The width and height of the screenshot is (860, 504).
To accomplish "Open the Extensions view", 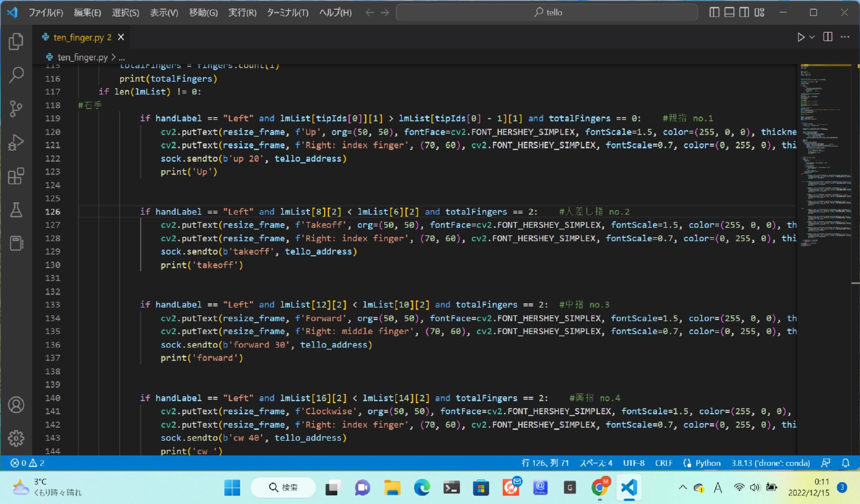I will 16,176.
